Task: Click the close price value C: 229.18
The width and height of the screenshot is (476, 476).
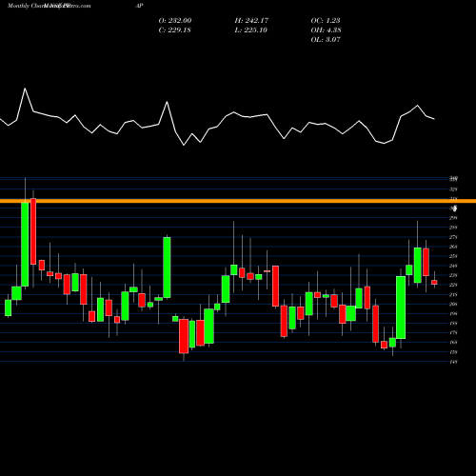Action: coord(174,30)
